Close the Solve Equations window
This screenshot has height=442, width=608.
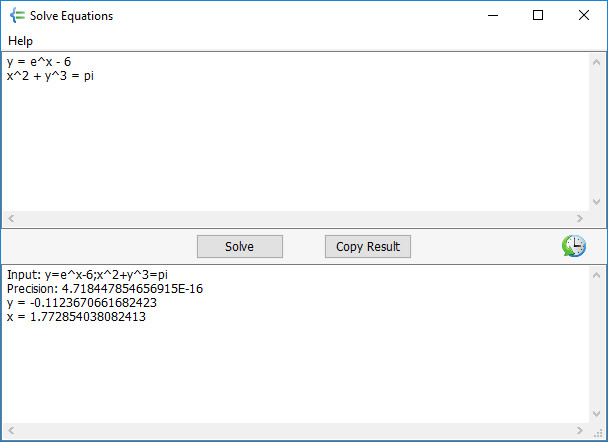pos(584,16)
